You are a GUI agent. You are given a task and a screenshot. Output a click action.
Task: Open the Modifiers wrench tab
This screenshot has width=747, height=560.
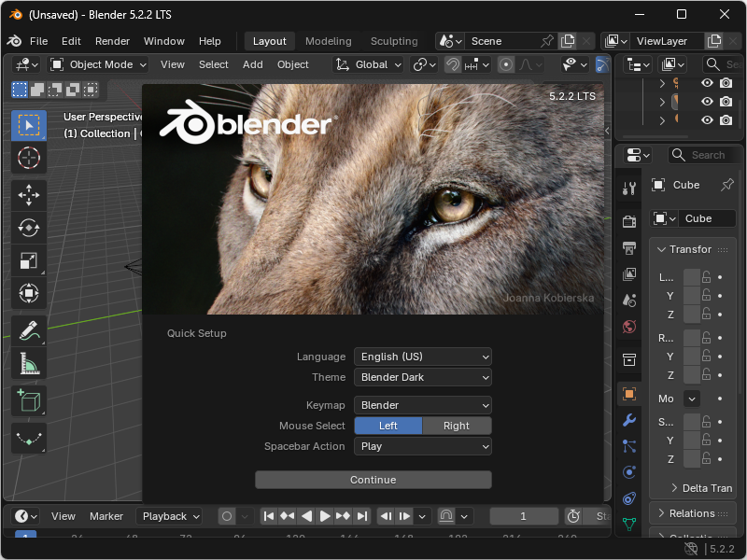(x=629, y=419)
